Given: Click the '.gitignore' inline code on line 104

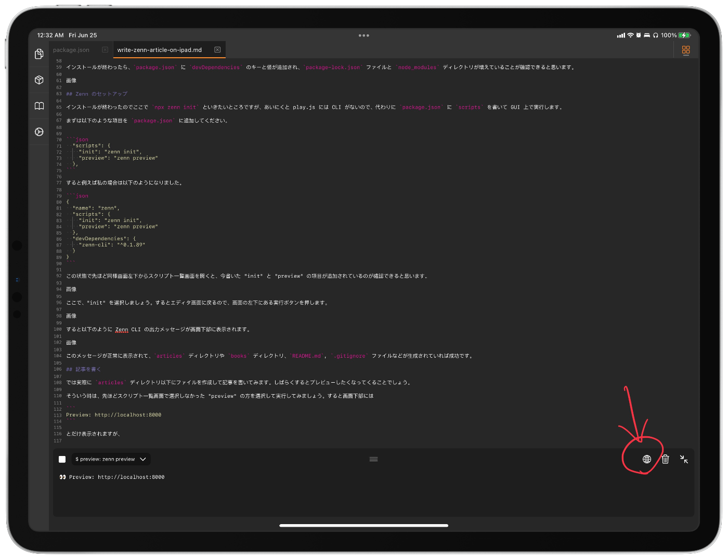Looking at the screenshot, I should [x=349, y=356].
